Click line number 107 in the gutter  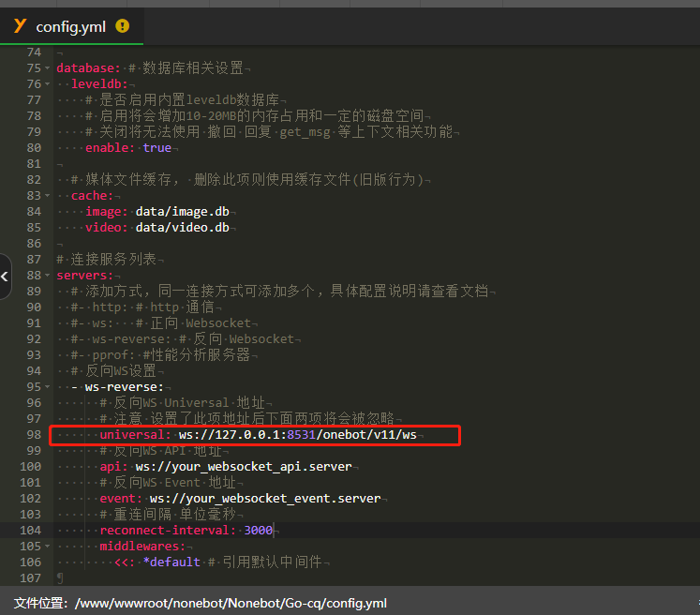(x=30, y=578)
